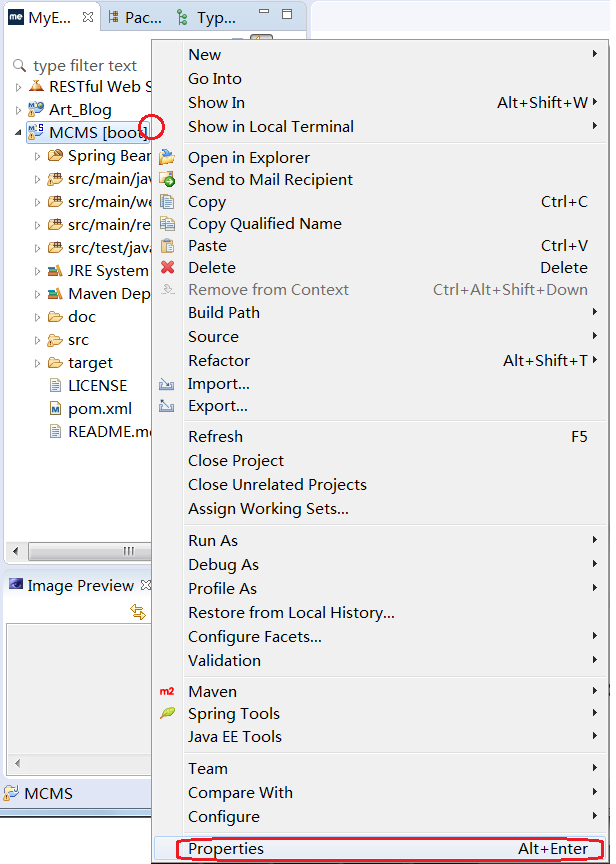Image resolution: width=616 pixels, height=864 pixels.
Task: Choose Go Into from context menu
Action: 380,79
